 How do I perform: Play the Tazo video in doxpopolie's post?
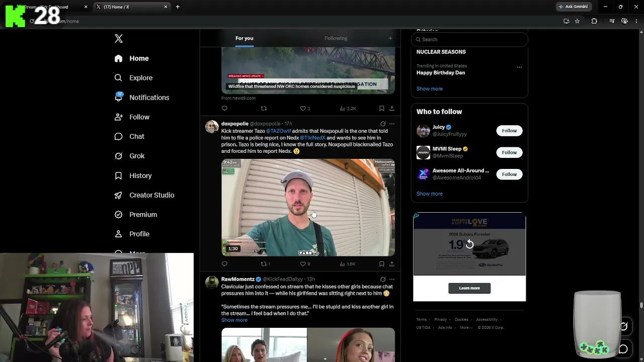tap(308, 207)
